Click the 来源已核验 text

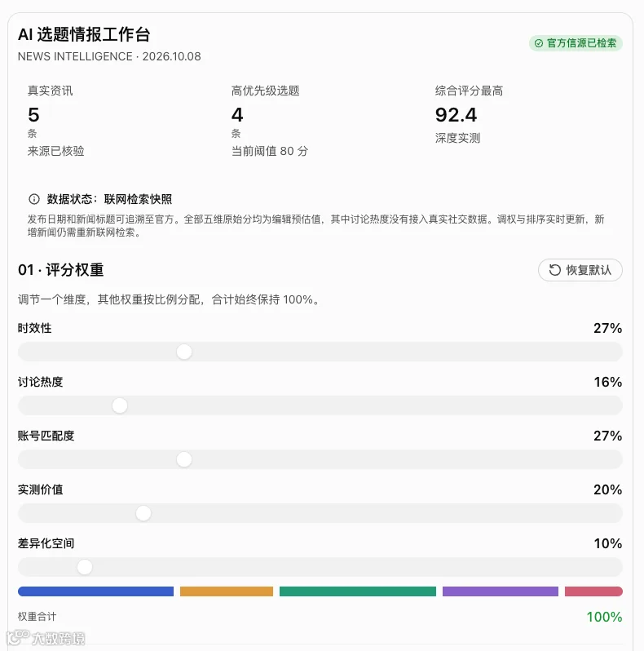tap(56, 151)
